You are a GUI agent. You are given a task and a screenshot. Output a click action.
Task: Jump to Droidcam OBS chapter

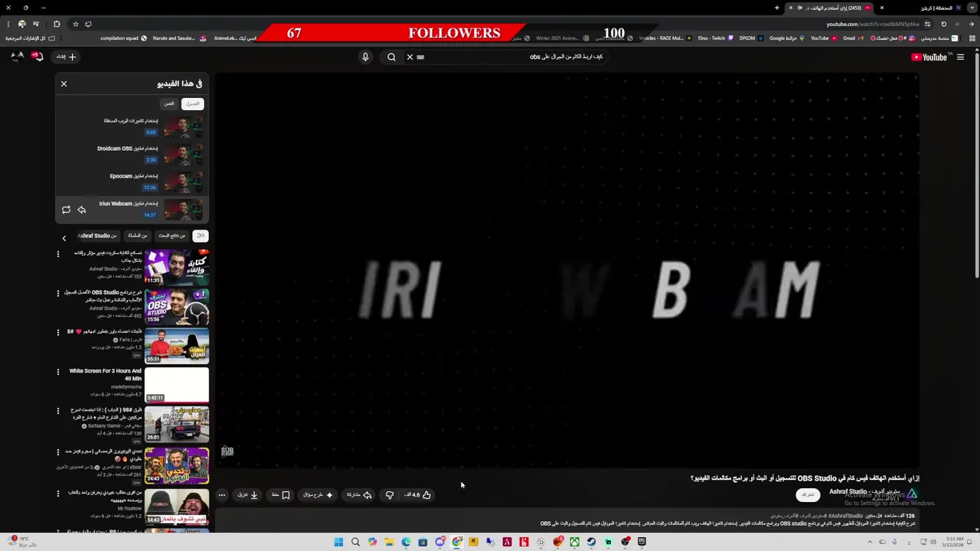point(132,154)
